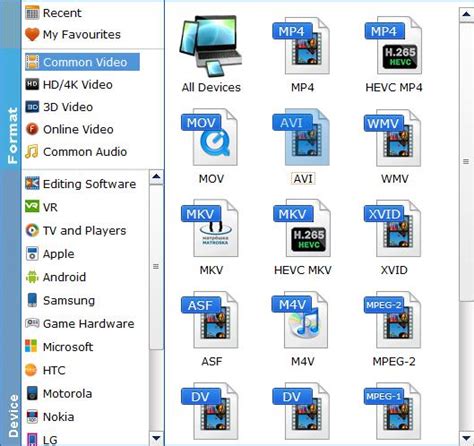The height and width of the screenshot is (446, 474).
Task: Open the Online Video category
Action: click(x=69, y=129)
